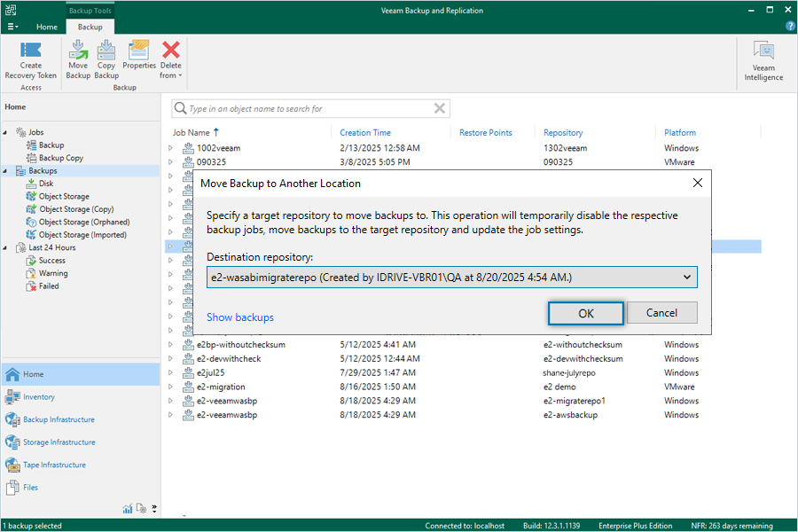Click navigation pane overflow chevron
Image resolution: width=798 pixels, height=532 pixels.
(154, 508)
